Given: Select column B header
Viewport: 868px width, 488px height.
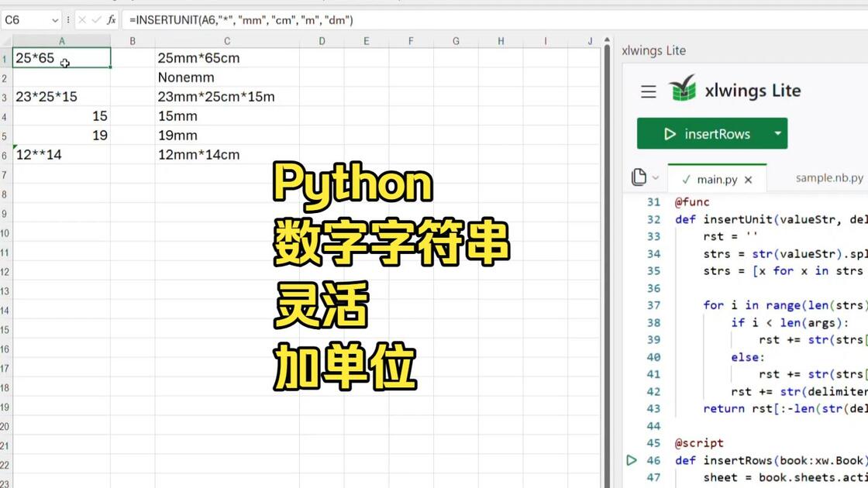Looking at the screenshot, I should [133, 41].
